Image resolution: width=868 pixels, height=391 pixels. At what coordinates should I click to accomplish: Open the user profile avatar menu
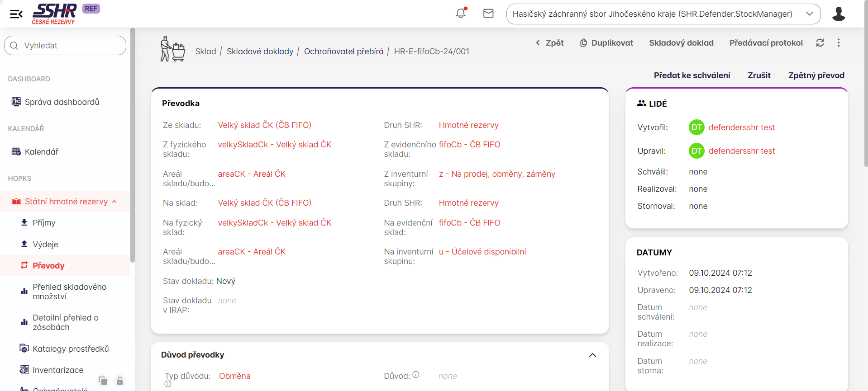[x=838, y=14]
